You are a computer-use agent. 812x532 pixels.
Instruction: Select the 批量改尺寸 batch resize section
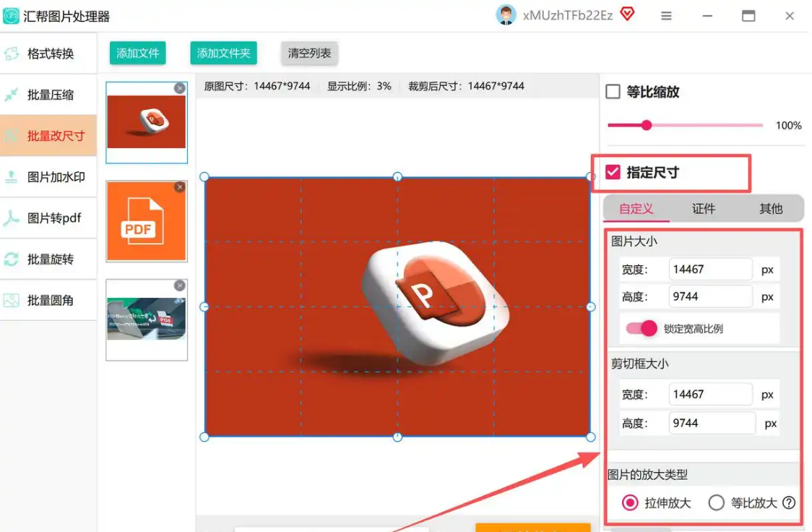pos(48,136)
